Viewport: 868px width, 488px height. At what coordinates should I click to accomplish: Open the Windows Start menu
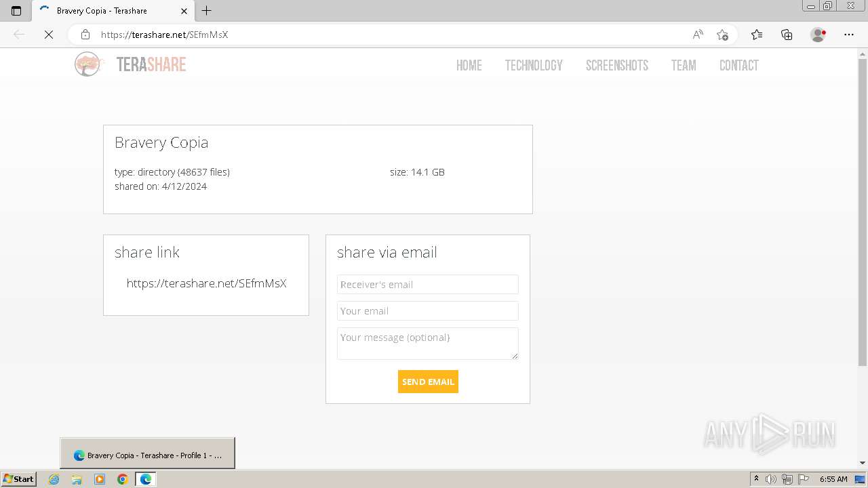[x=18, y=479]
